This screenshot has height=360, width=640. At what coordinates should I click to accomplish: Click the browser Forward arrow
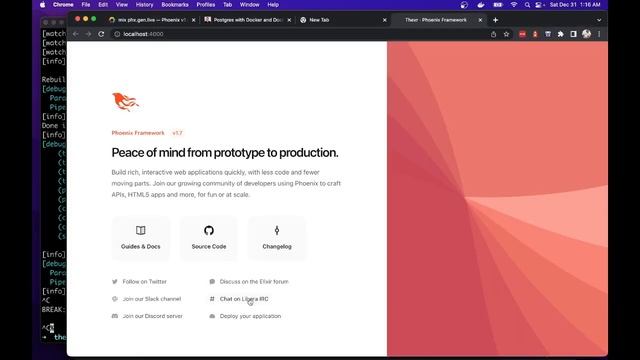click(x=88, y=34)
